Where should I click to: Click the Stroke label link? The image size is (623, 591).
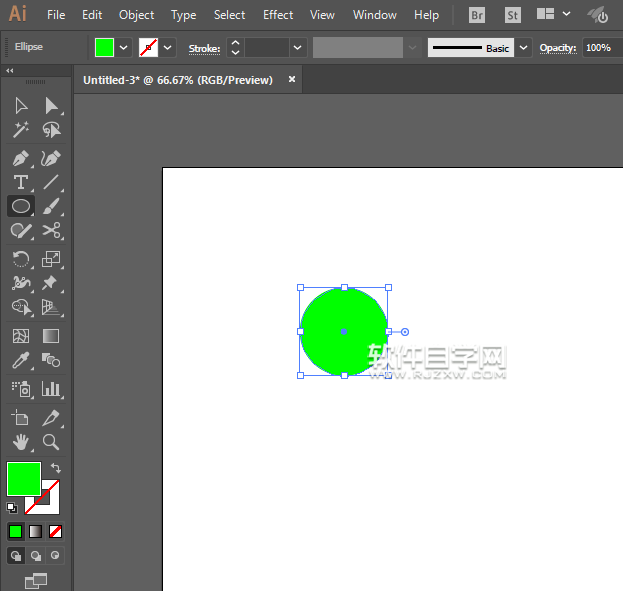coord(205,47)
